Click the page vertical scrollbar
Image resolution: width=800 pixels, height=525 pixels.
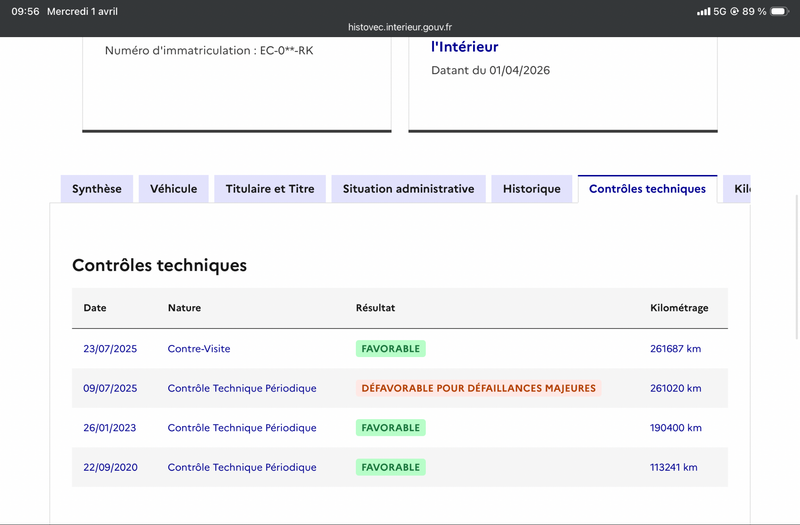pos(797,267)
